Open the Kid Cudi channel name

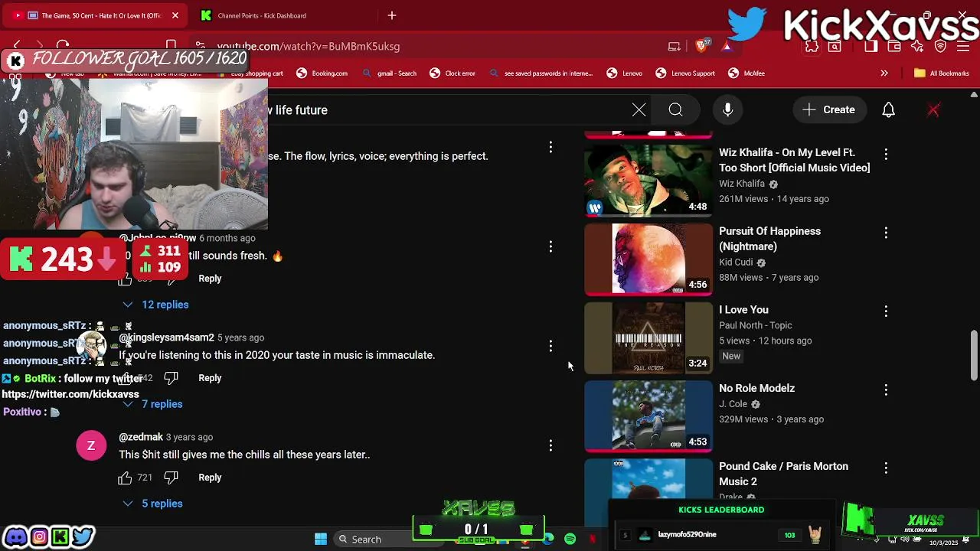736,262
